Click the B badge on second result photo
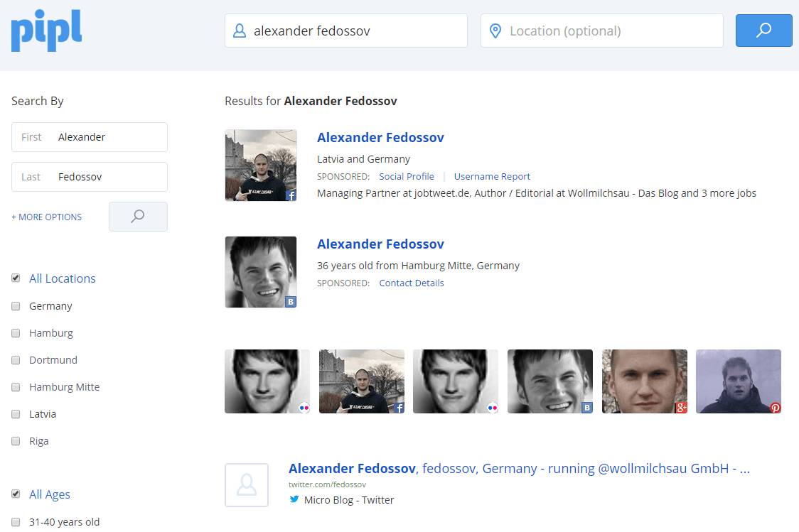 click(x=291, y=301)
